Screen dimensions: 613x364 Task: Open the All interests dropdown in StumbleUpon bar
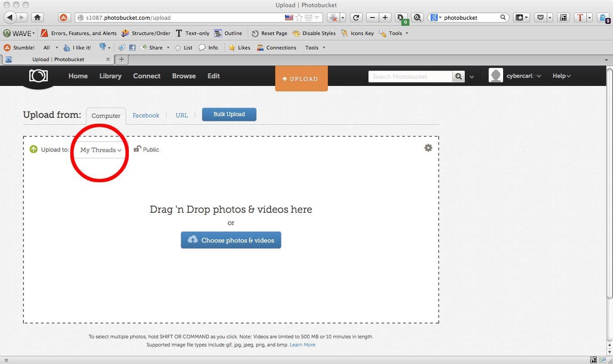click(x=51, y=48)
